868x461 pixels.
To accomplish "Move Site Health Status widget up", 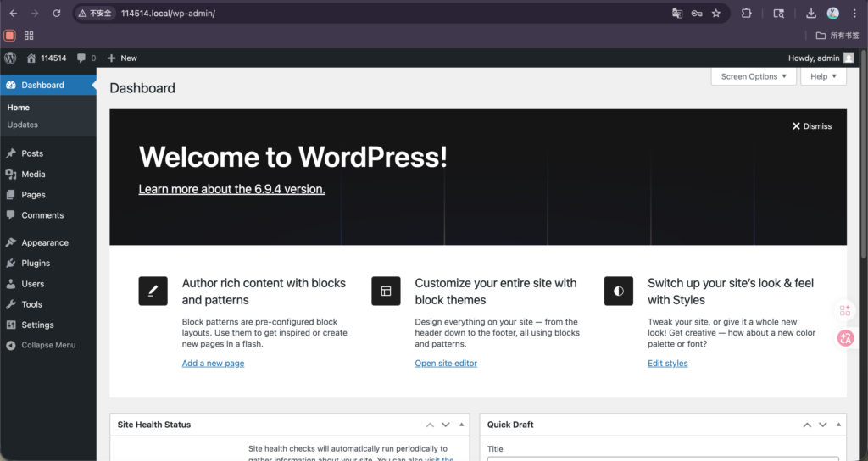I will click(x=430, y=425).
